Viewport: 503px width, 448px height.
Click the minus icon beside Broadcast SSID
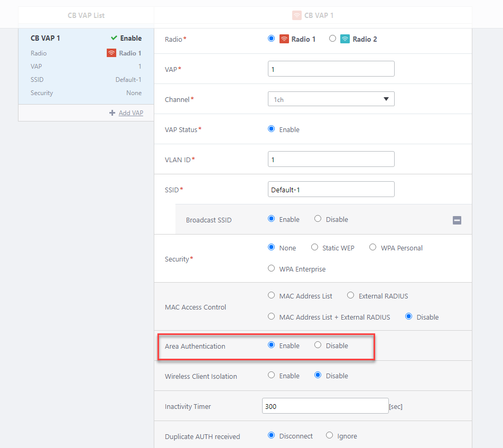point(457,220)
